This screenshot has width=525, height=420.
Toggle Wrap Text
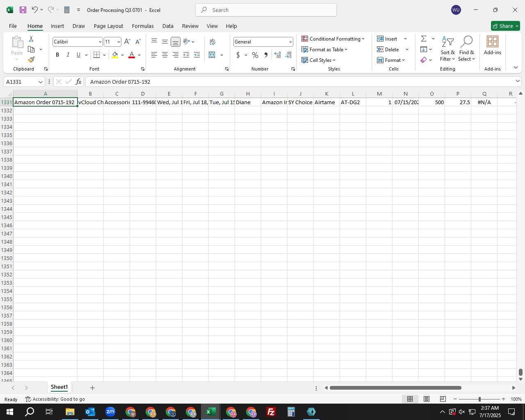click(x=212, y=42)
